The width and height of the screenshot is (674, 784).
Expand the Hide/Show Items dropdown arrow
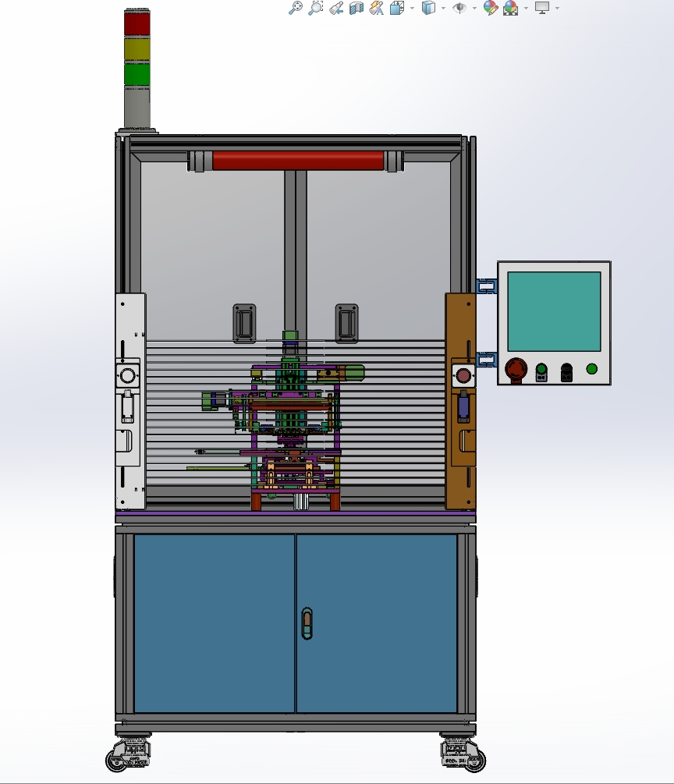(x=474, y=8)
